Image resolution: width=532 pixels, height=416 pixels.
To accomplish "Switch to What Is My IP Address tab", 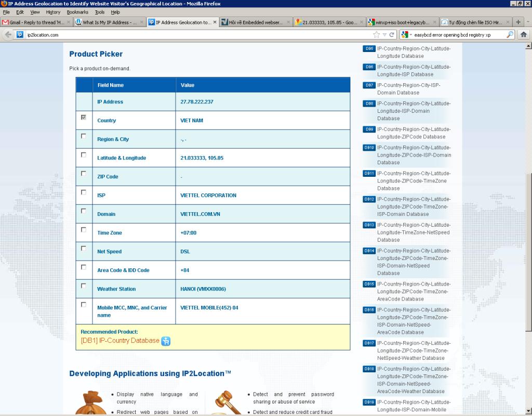I will tap(109, 22).
